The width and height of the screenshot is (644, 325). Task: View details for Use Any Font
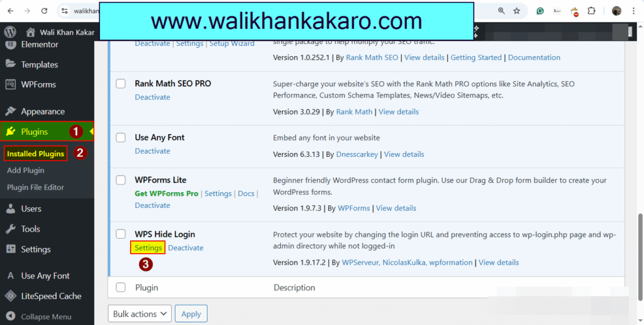pyautogui.click(x=404, y=155)
